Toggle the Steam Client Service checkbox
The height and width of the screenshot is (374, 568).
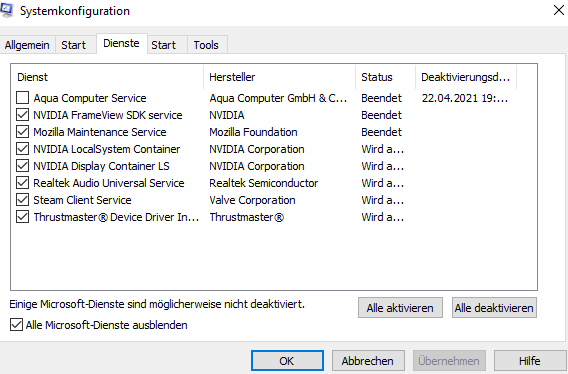click(22, 200)
